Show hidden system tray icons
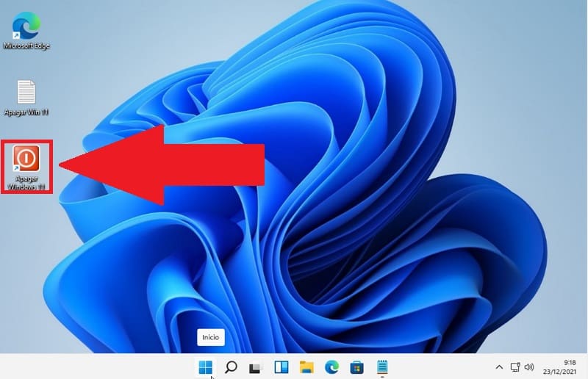588x379 pixels. 499,367
